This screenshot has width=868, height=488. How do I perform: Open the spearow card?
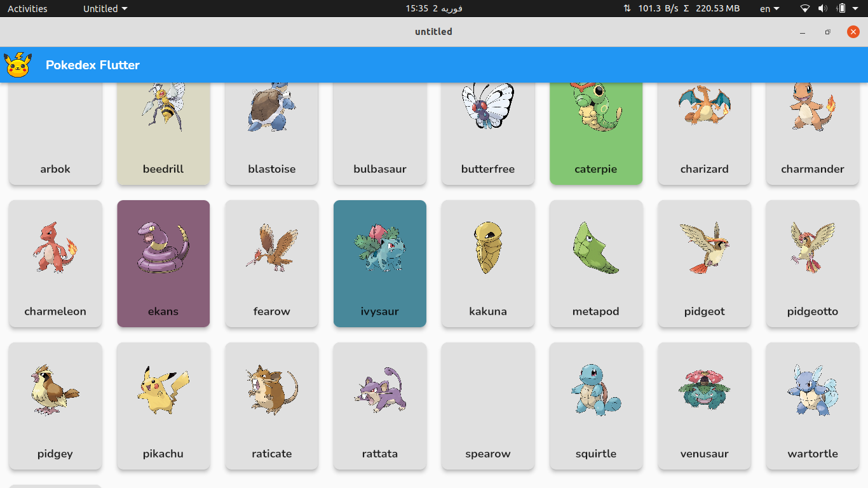(x=488, y=406)
